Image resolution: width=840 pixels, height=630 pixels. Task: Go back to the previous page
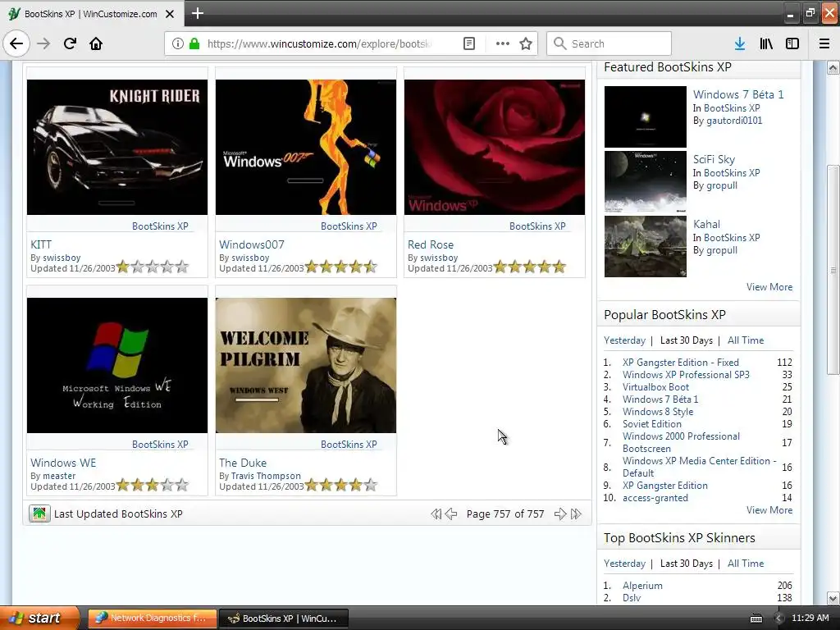point(16,43)
